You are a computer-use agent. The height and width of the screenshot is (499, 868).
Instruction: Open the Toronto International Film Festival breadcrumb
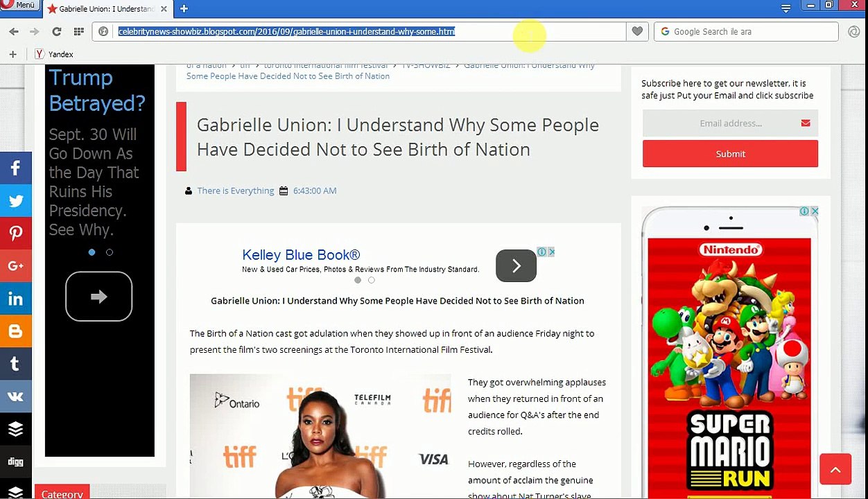(x=325, y=66)
